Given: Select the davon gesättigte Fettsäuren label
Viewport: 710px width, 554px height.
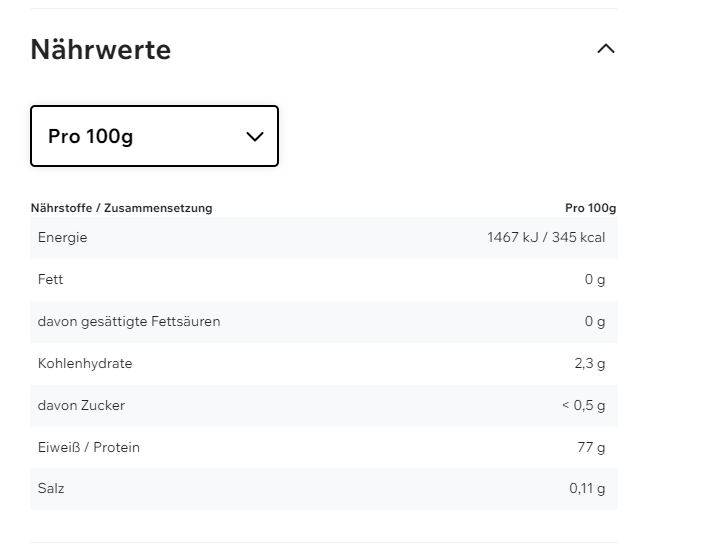Looking at the screenshot, I should click(129, 322).
